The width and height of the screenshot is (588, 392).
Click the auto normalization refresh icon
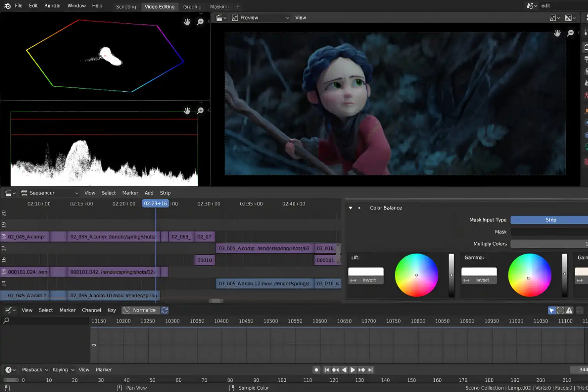[165, 310]
